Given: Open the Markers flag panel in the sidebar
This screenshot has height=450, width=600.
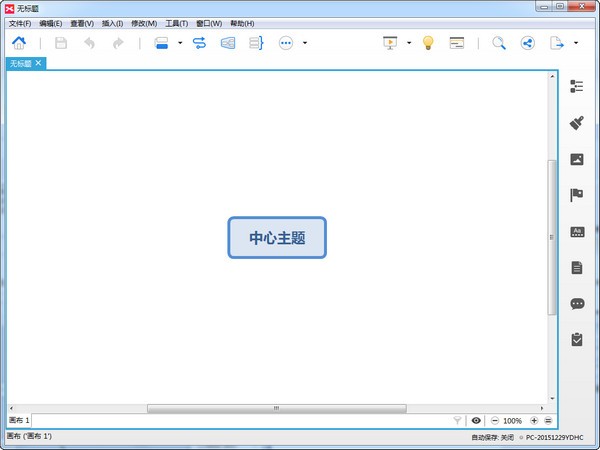Looking at the screenshot, I should [576, 195].
